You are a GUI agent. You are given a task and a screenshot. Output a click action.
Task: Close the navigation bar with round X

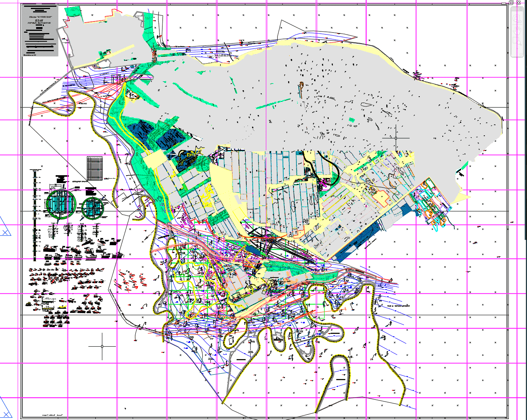(521, 9)
